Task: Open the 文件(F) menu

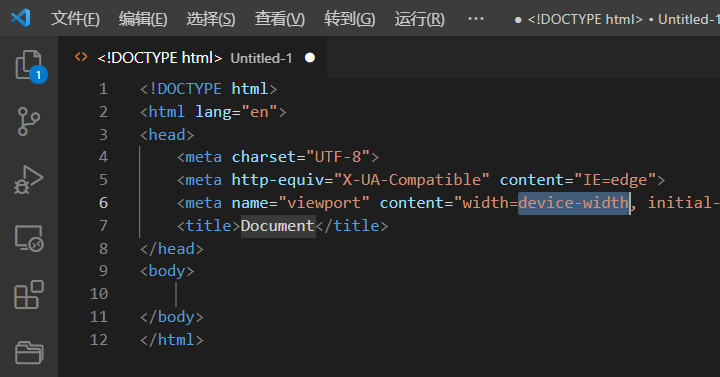Action: tap(75, 19)
